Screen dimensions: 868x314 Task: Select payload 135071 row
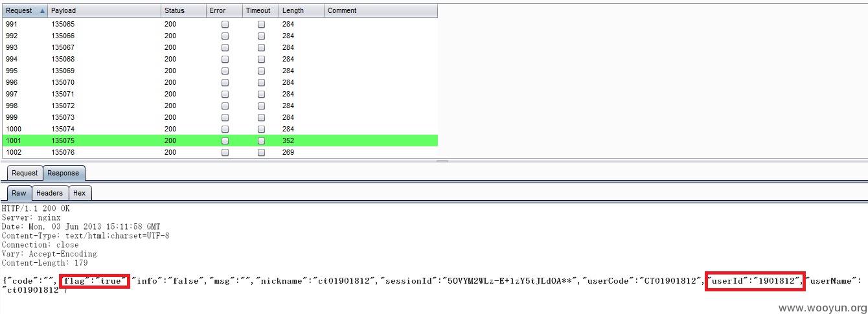[x=220, y=94]
